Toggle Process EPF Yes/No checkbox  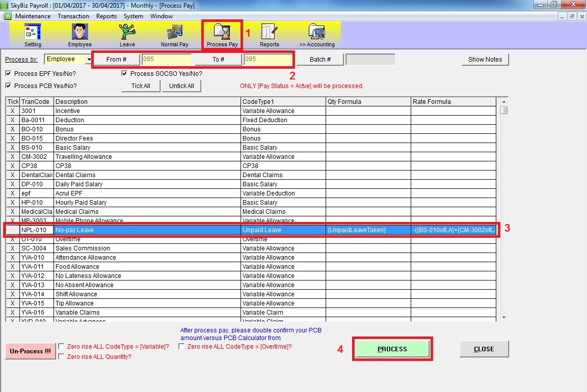click(x=9, y=74)
